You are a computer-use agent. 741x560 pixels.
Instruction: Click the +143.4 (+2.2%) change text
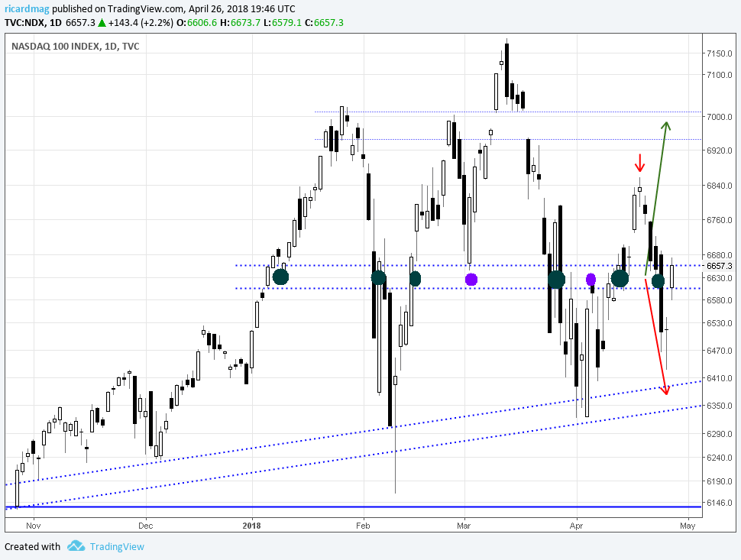141,23
